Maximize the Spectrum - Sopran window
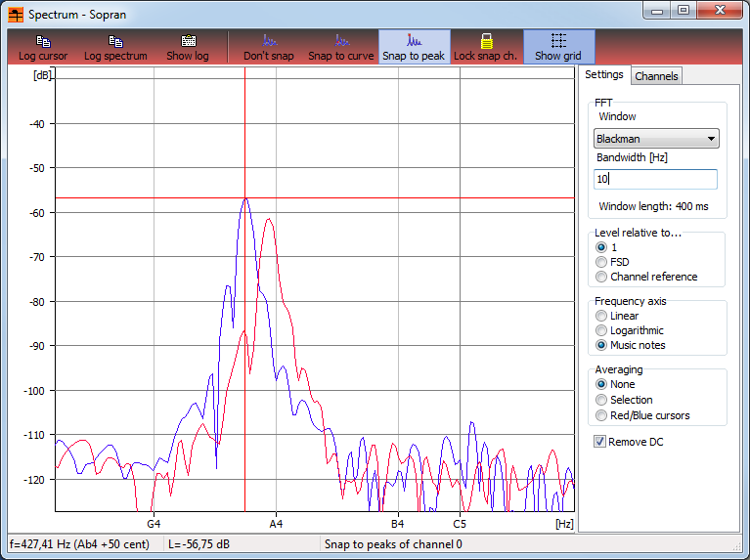This screenshot has height=560, width=750. click(x=684, y=11)
